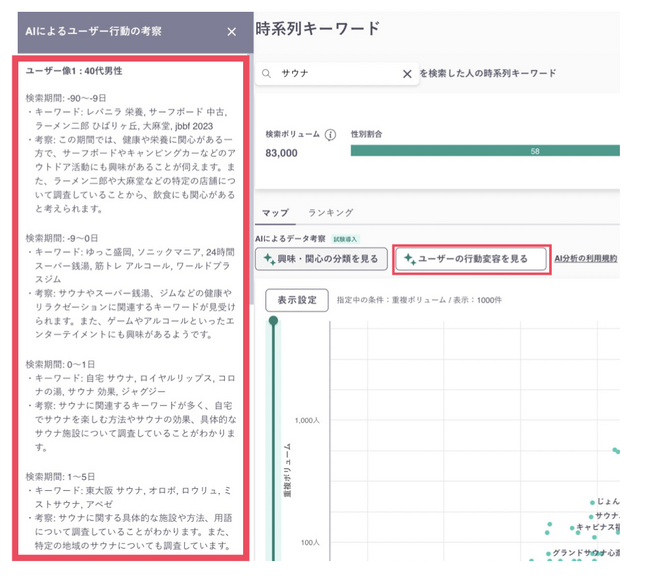Switch to the マップ tab
Viewport: 650px width, 586px height.
click(x=275, y=213)
